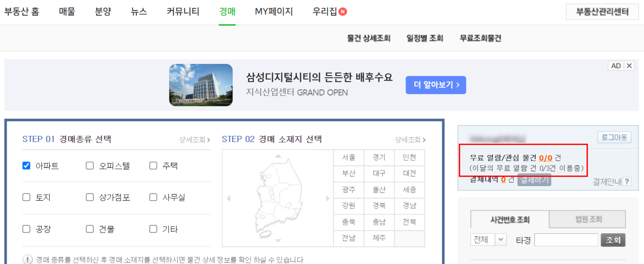This screenshot has width=644, height=264.
Task: Click the N badge next to 우리집
Action: click(343, 11)
